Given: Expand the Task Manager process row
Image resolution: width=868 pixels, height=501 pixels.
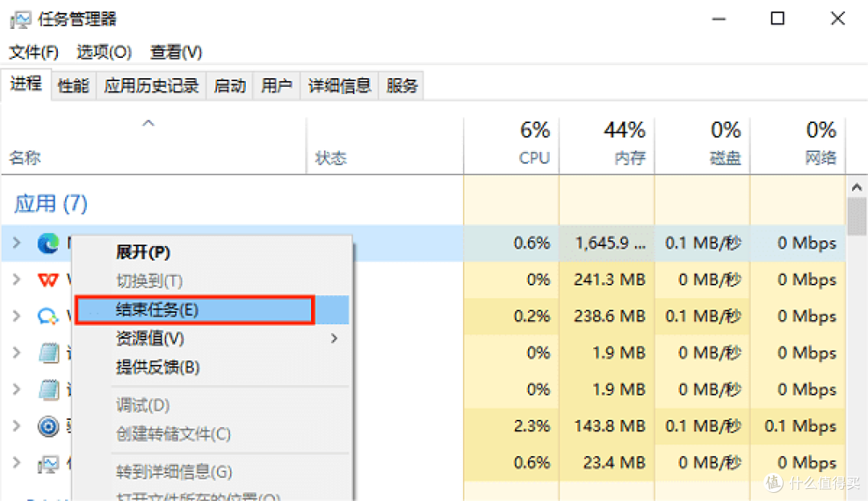Looking at the screenshot, I should (17, 462).
